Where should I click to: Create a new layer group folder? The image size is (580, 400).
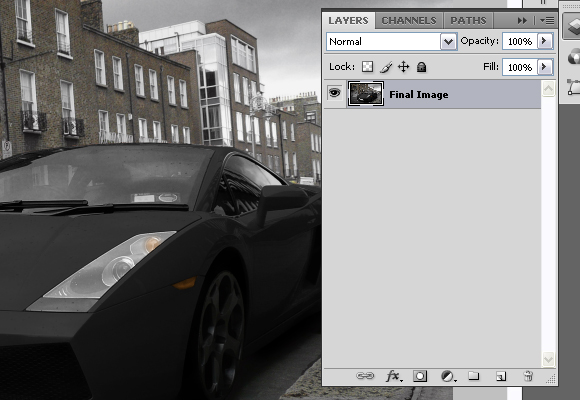473,376
